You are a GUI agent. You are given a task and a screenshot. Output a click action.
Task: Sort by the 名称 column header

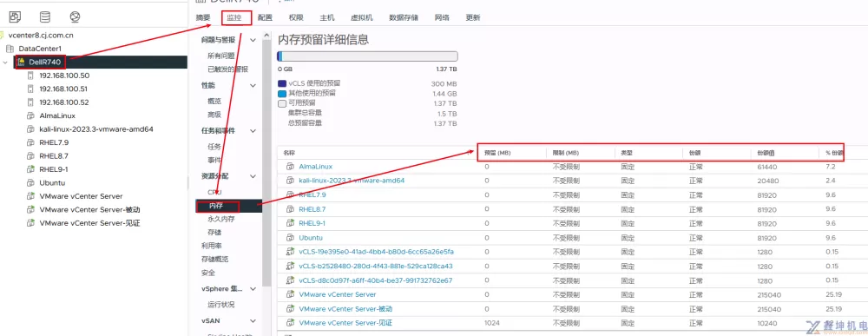point(290,152)
